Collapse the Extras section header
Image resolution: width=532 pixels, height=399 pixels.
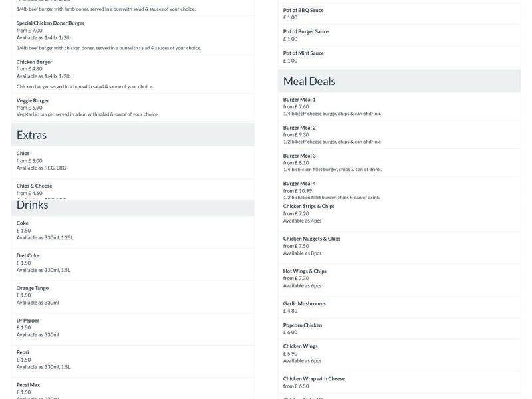(132, 135)
